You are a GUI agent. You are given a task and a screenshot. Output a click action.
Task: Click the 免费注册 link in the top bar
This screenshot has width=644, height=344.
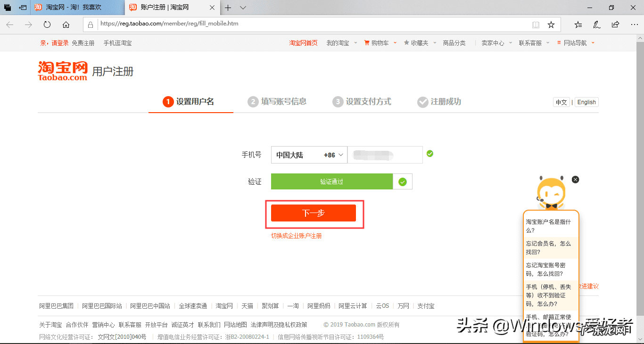point(83,42)
